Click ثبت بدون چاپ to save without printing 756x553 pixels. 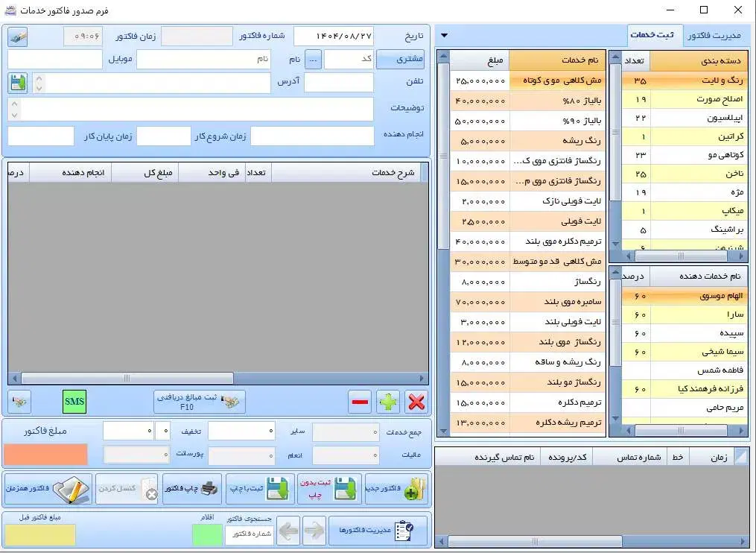[329, 489]
